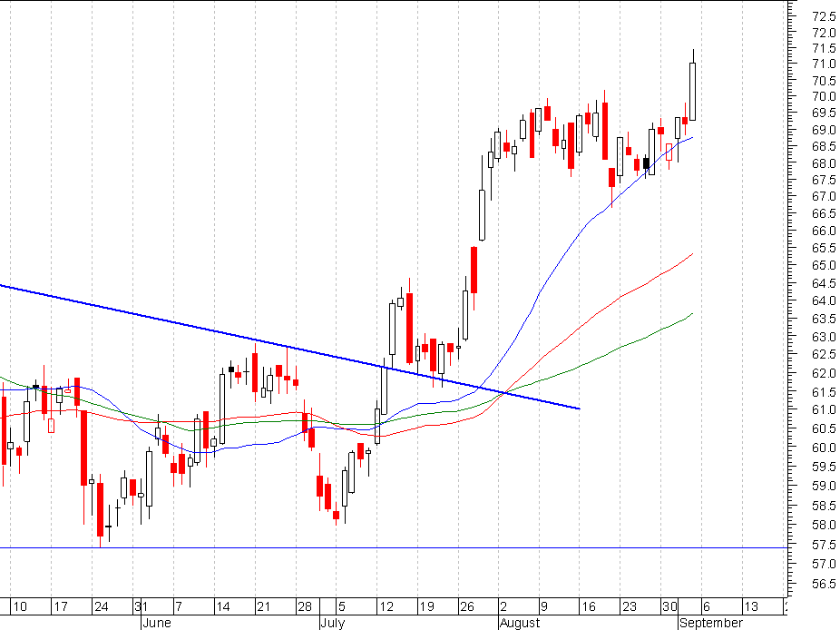The image size is (840, 630).
Task: Click date label 26 on time axis
Action: pyautogui.click(x=467, y=607)
